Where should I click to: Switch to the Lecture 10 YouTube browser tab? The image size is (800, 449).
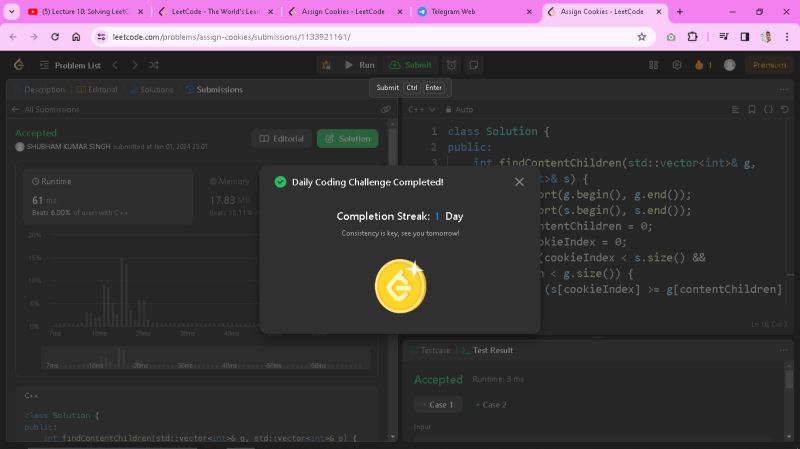[x=85, y=11]
